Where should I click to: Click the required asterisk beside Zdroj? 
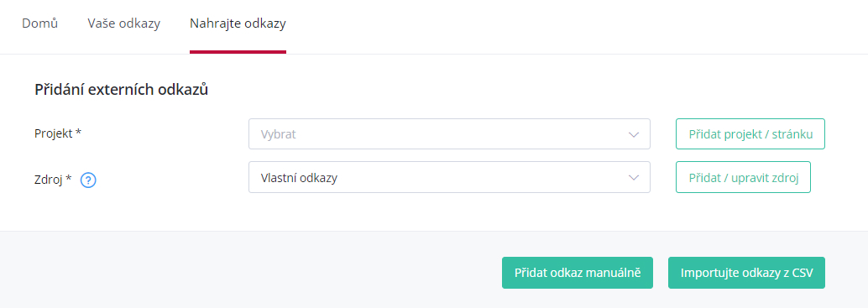(69, 179)
